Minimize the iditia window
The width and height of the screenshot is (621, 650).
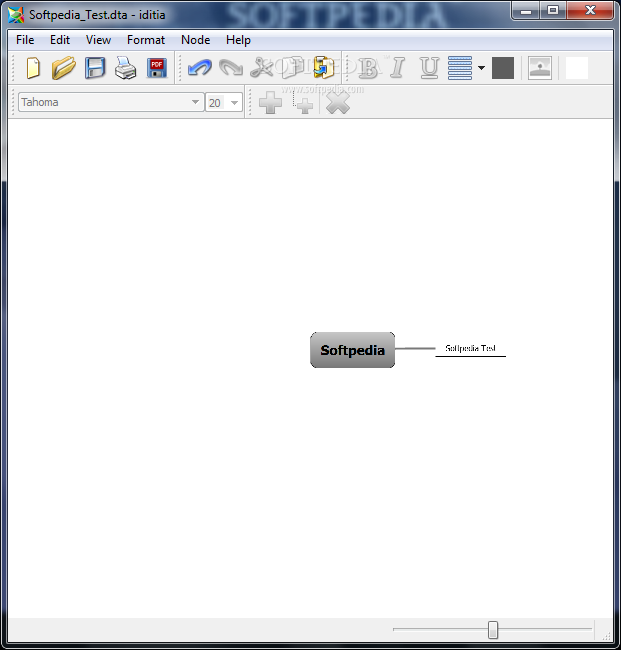tap(526, 10)
